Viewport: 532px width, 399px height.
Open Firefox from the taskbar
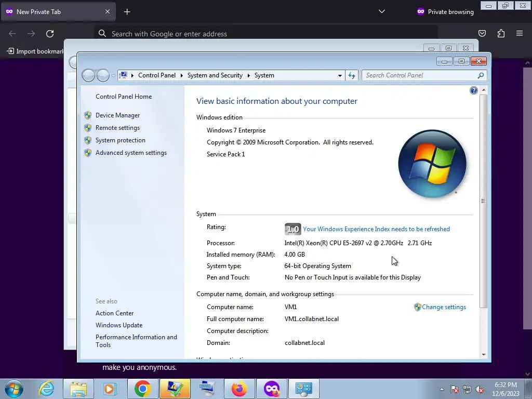[x=239, y=389]
